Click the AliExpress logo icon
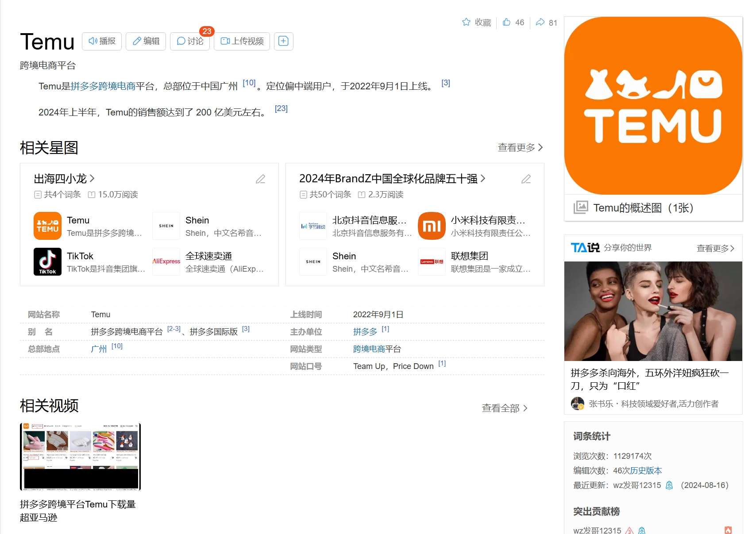This screenshot has width=756, height=534. point(166,261)
